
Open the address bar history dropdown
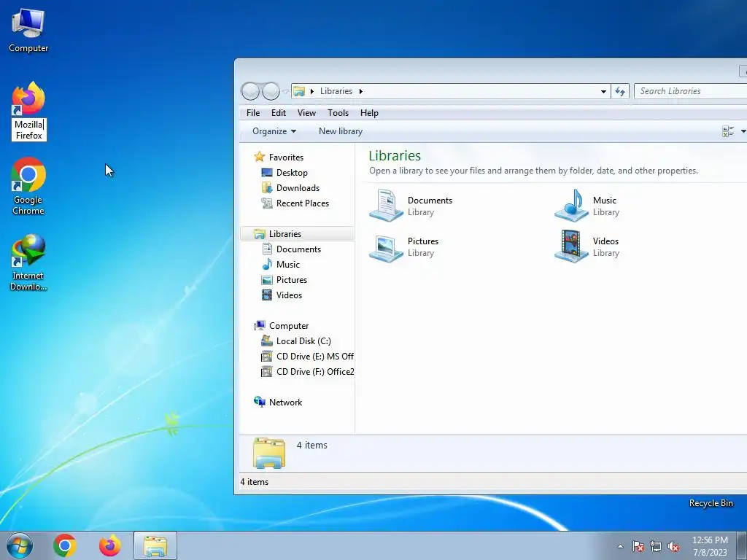pyautogui.click(x=603, y=91)
